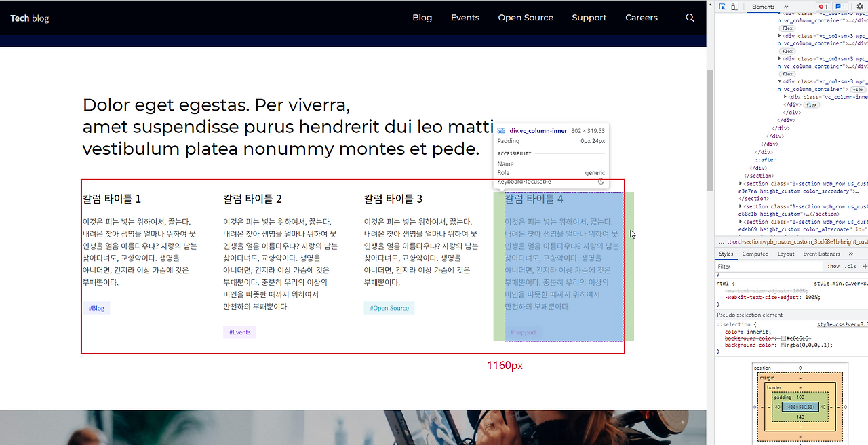The height and width of the screenshot is (445, 868).
Task: Open the Careers menu item
Action: pyautogui.click(x=642, y=18)
